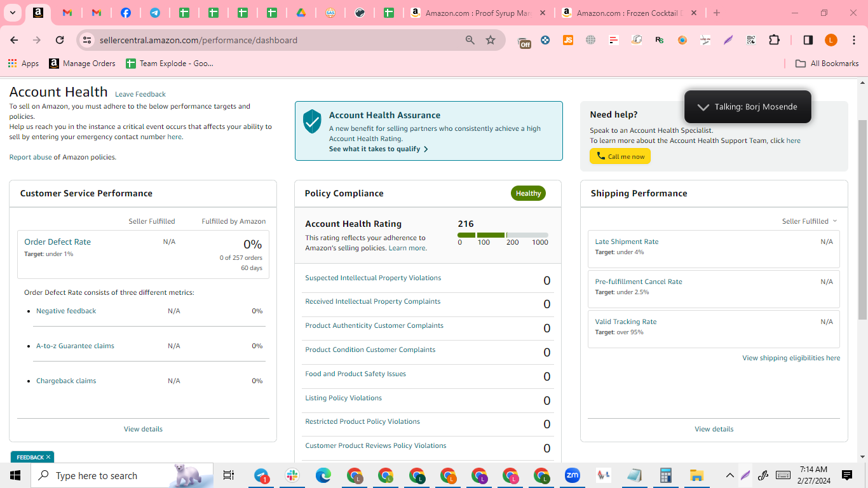This screenshot has height=488, width=868.
Task: Open Listing Policy Violations
Action: [343, 398]
